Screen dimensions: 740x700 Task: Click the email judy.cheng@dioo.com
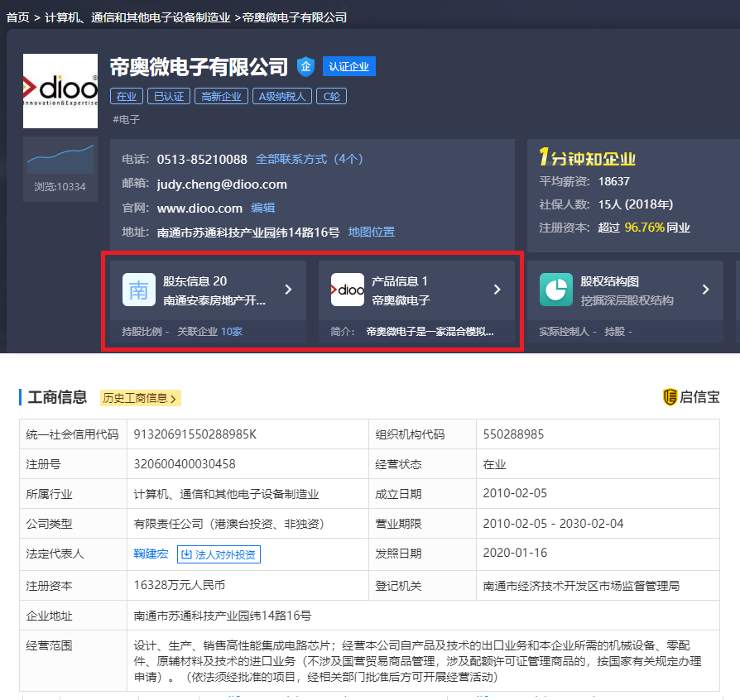point(222,184)
